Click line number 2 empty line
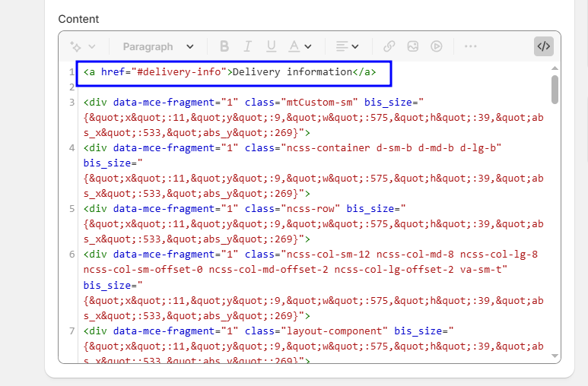 (x=72, y=87)
